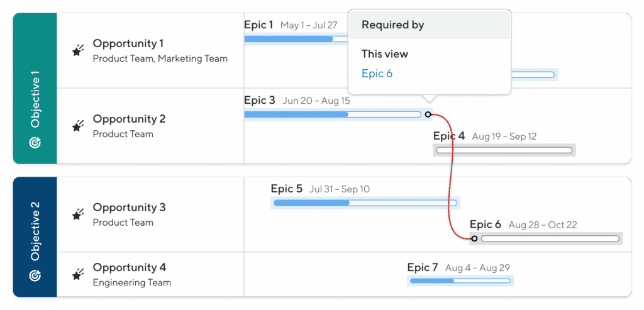Click the red dependency line connecting epics
644x310 pixels.
click(451, 176)
